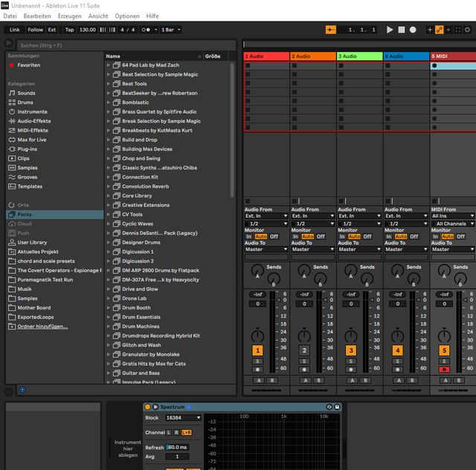This screenshot has height=470, width=476.
Task: Activate track 2 Audio
Action: [x=304, y=350]
